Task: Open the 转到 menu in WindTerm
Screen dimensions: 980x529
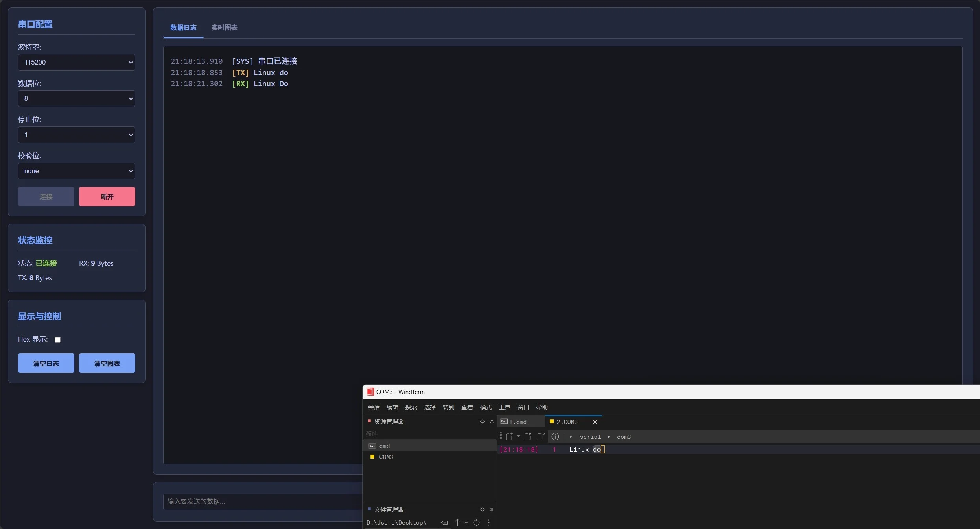Action: click(x=448, y=407)
